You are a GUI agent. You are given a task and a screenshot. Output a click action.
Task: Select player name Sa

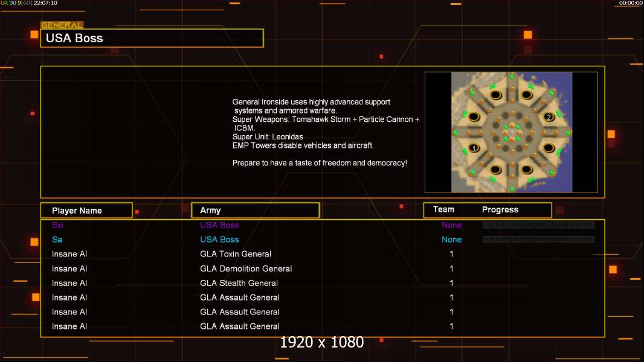(57, 240)
